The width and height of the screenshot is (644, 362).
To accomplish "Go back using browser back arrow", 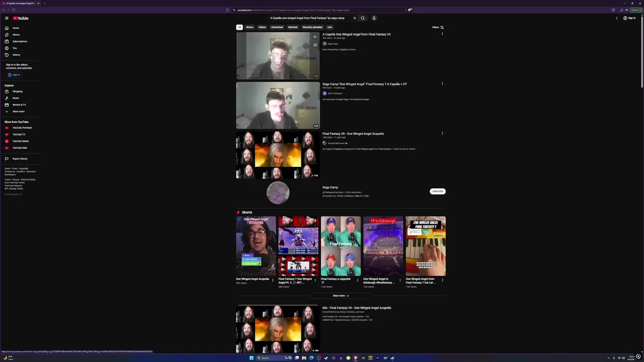I will (x=4, y=10).
